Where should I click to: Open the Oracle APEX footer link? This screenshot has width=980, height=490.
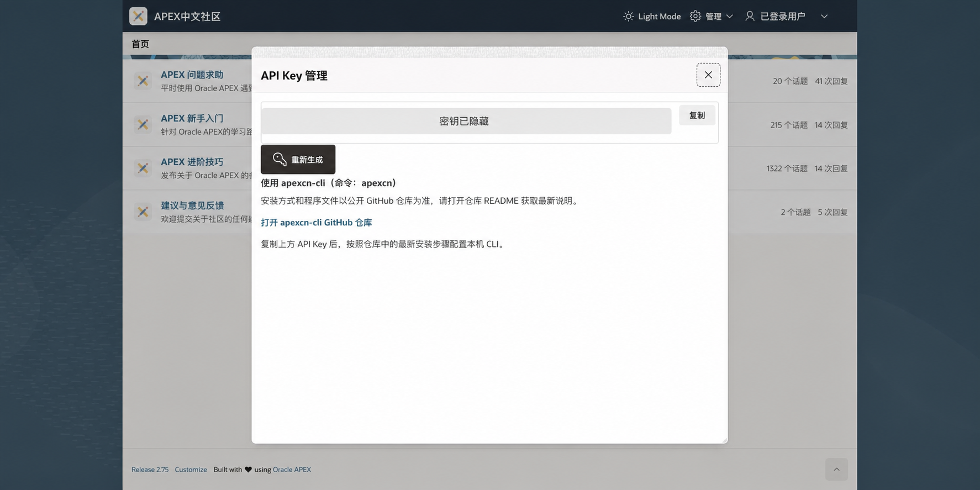click(292, 470)
